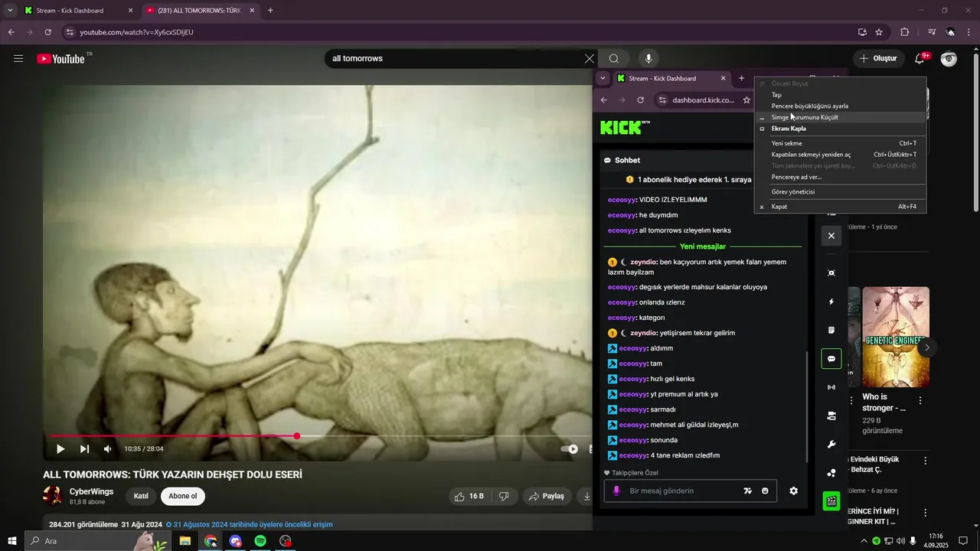The width and height of the screenshot is (980, 551).
Task: Click the Windows taskbar search box
Action: (x=96, y=541)
